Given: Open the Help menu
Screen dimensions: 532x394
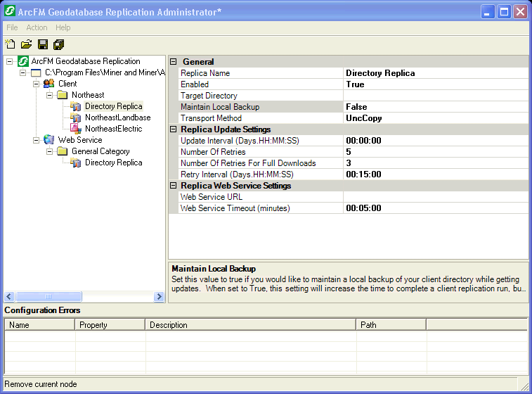Looking at the screenshot, I should 63,27.
